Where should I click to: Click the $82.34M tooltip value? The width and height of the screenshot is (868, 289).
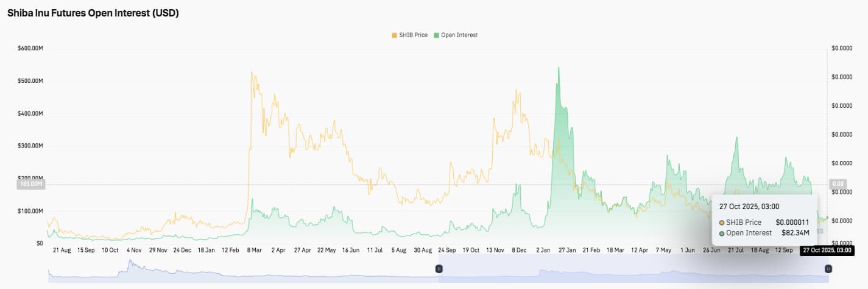tap(795, 233)
